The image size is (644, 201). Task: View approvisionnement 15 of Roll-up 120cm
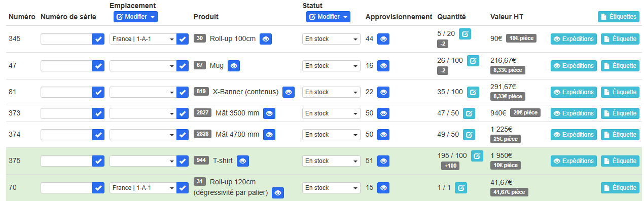[383, 188]
